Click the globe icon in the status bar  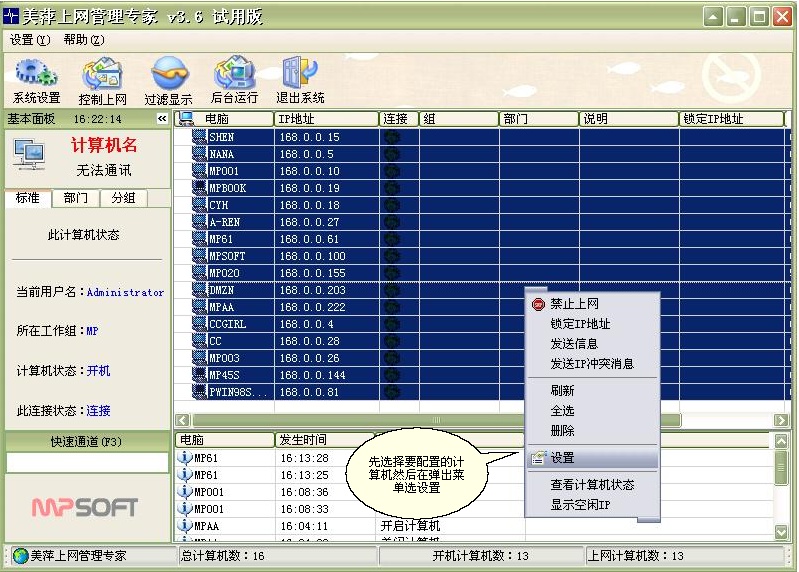[20, 556]
